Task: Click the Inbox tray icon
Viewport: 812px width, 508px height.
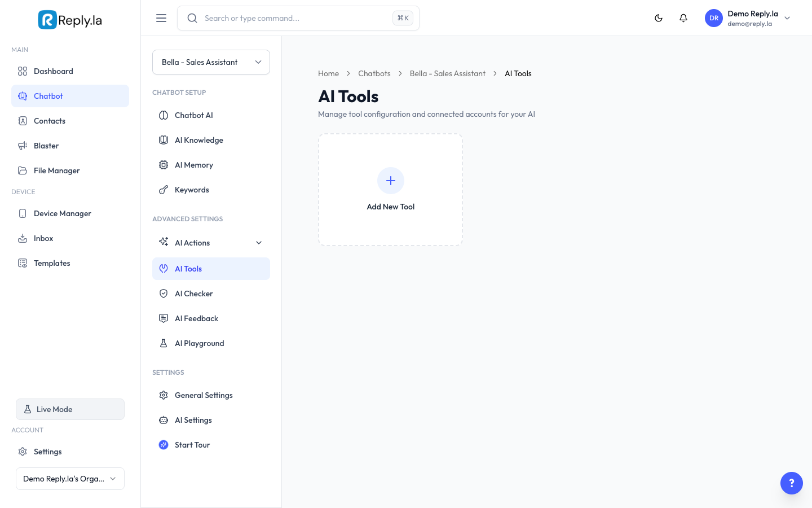Action: tap(23, 238)
